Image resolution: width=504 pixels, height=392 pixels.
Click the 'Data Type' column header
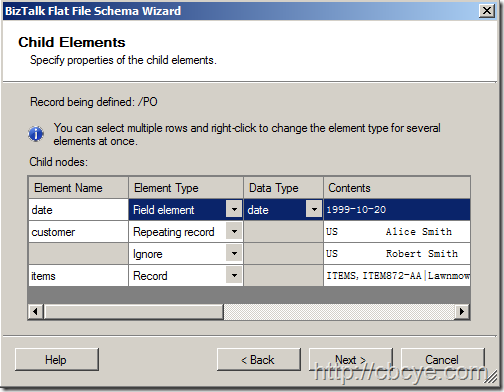[x=283, y=188]
